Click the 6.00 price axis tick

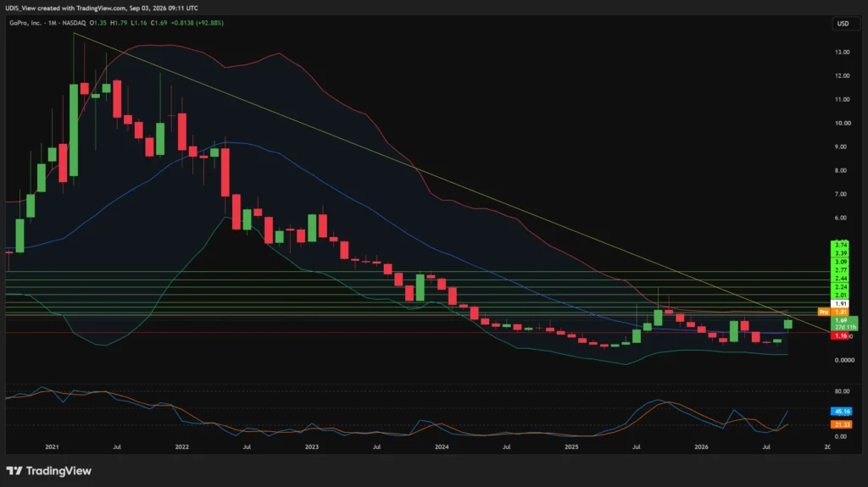841,218
